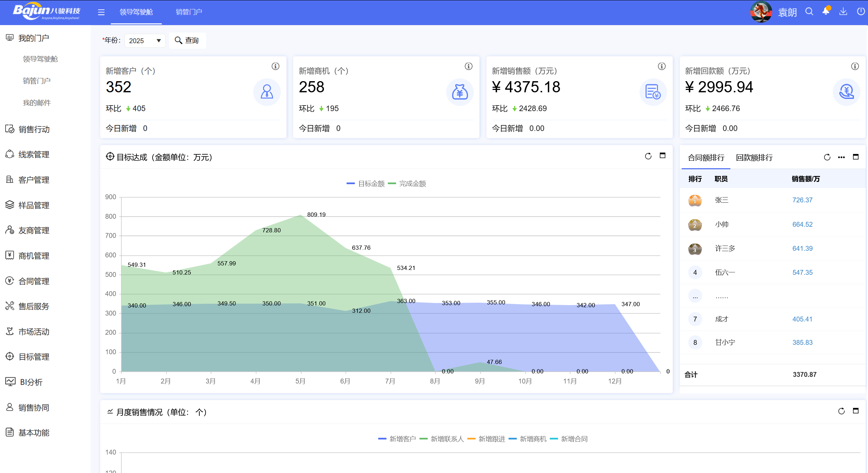Switch to 回款额排行 tab
The image size is (868, 473).
click(x=754, y=158)
